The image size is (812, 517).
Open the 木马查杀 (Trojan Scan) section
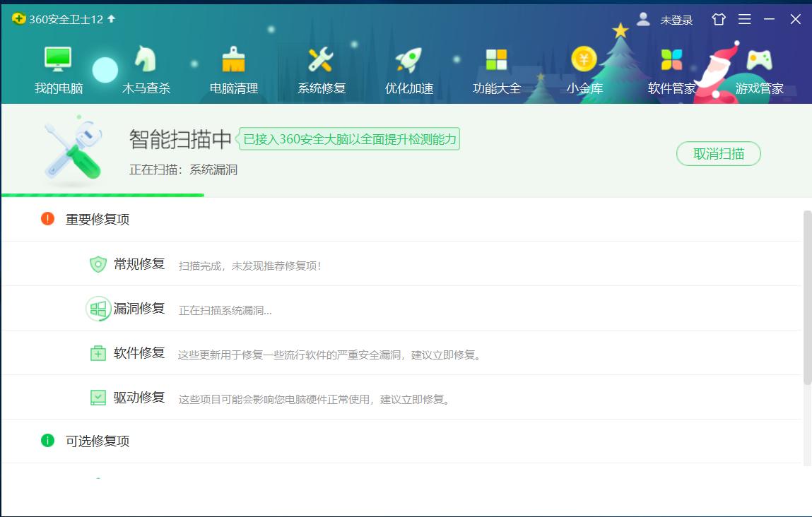point(146,67)
